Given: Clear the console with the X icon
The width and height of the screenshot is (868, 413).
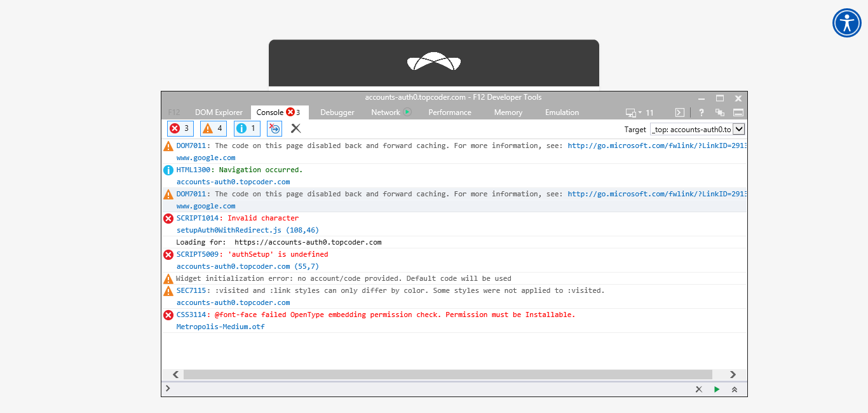Looking at the screenshot, I should (295, 128).
